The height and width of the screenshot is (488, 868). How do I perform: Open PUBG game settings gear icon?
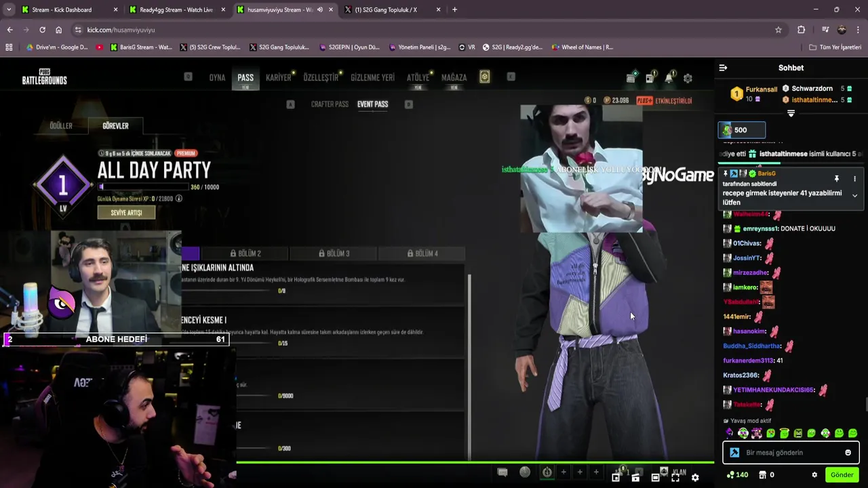(x=688, y=78)
